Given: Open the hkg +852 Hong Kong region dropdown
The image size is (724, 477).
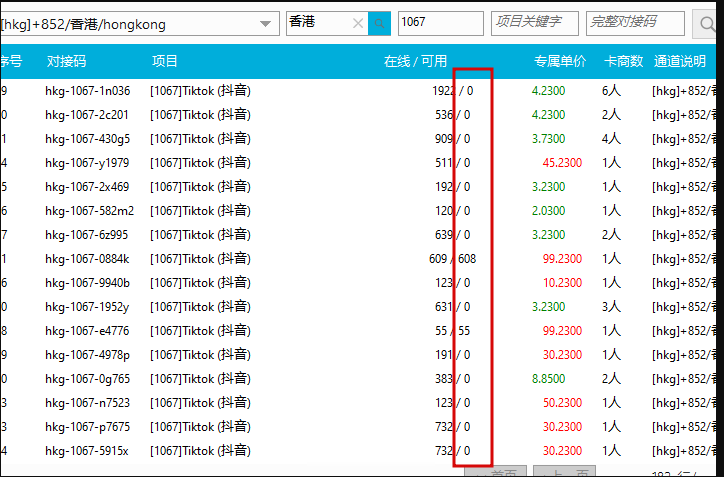Looking at the screenshot, I should coord(139,24).
